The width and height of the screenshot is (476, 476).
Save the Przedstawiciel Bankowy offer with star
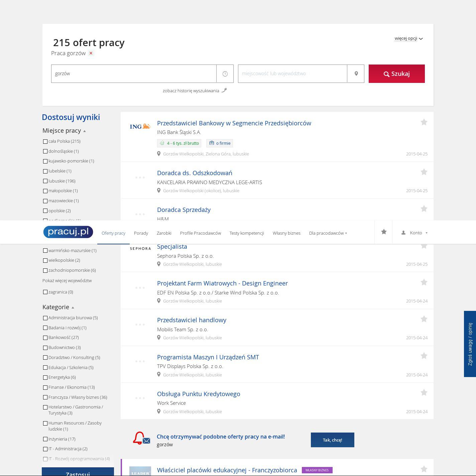point(424,122)
